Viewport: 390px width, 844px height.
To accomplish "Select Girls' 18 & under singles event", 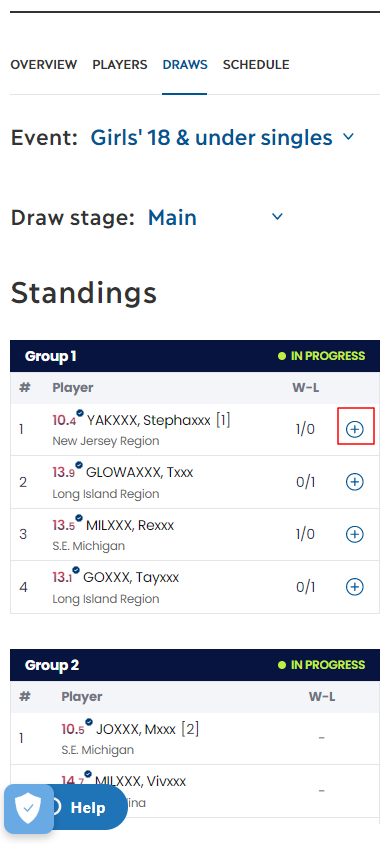I will pos(211,138).
